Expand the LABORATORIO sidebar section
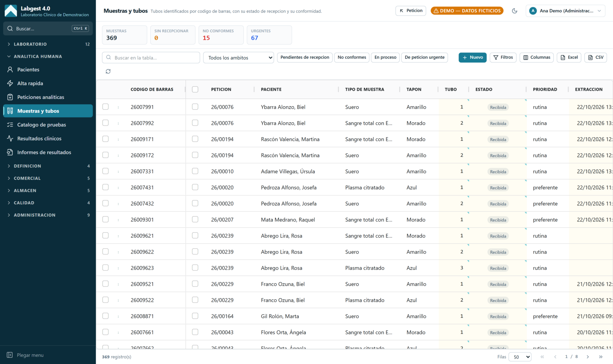The image size is (613, 364). (48, 44)
